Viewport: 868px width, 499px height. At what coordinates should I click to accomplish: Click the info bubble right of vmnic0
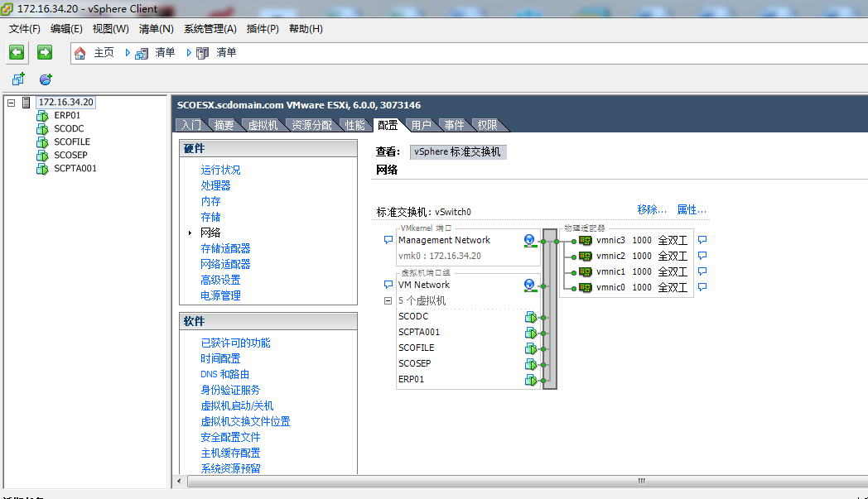point(702,287)
